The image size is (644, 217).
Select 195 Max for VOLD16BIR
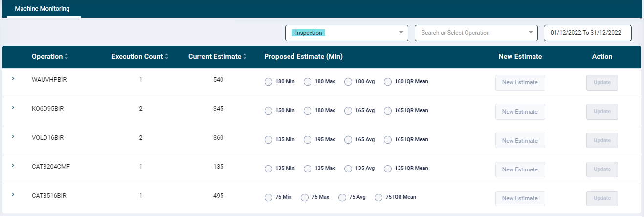308,140
